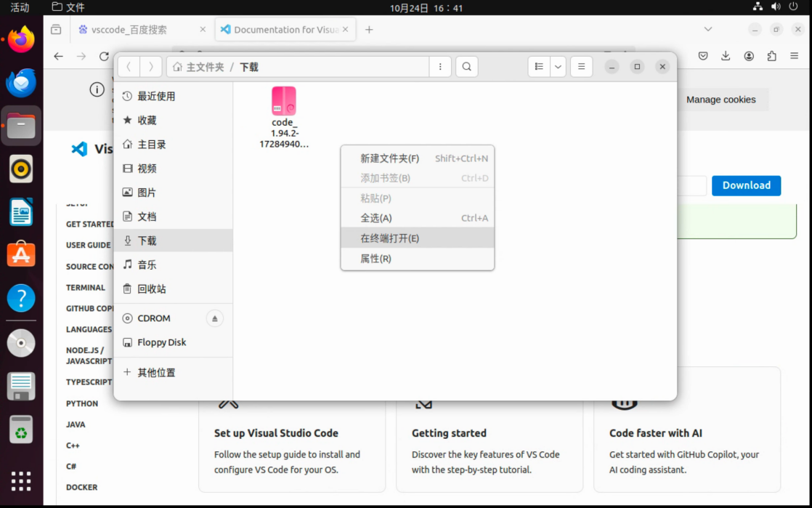Go back in the Files window
This screenshot has height=508, width=812.
129,67
